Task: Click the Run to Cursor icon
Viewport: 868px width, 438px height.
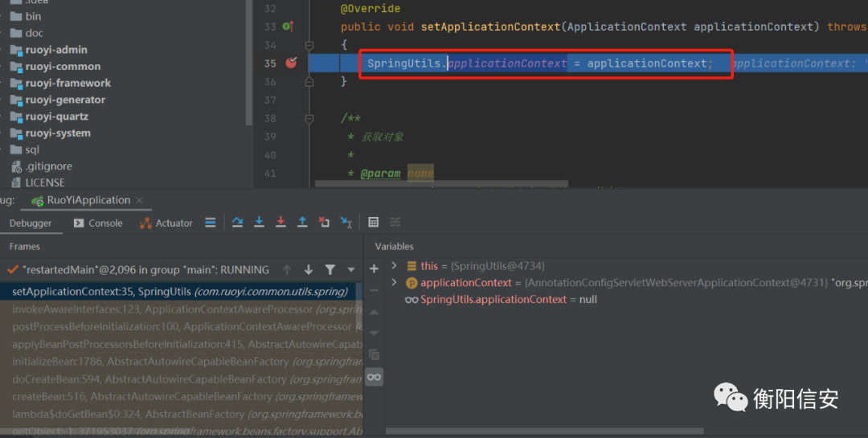Action: [346, 222]
